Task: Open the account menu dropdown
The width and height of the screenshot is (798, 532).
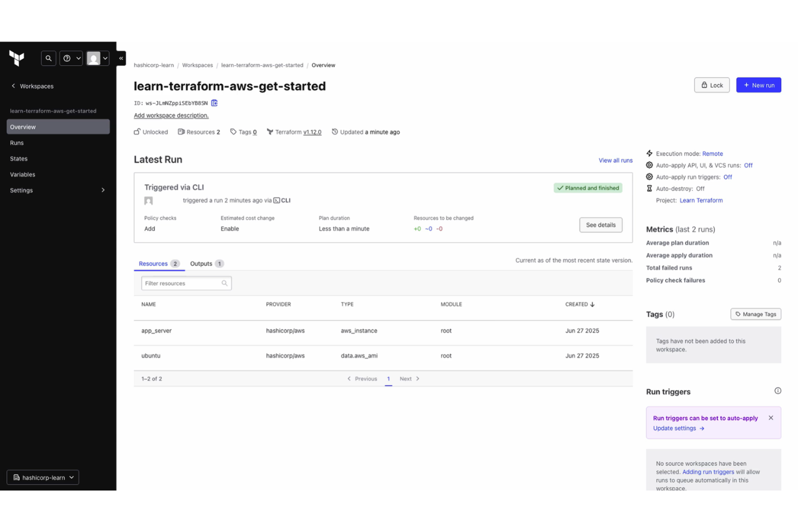Action: (105, 58)
